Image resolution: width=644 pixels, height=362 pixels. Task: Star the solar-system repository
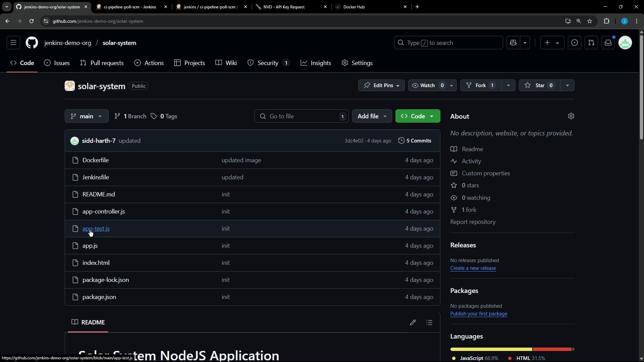coord(539,85)
